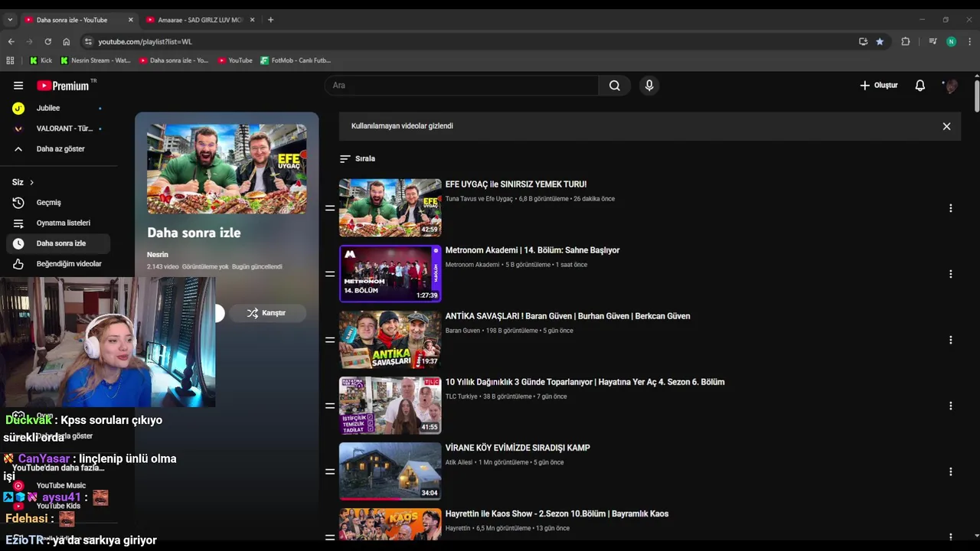Collapse subscriptions with Daha az göster
This screenshot has width=980, height=551.
click(58, 148)
